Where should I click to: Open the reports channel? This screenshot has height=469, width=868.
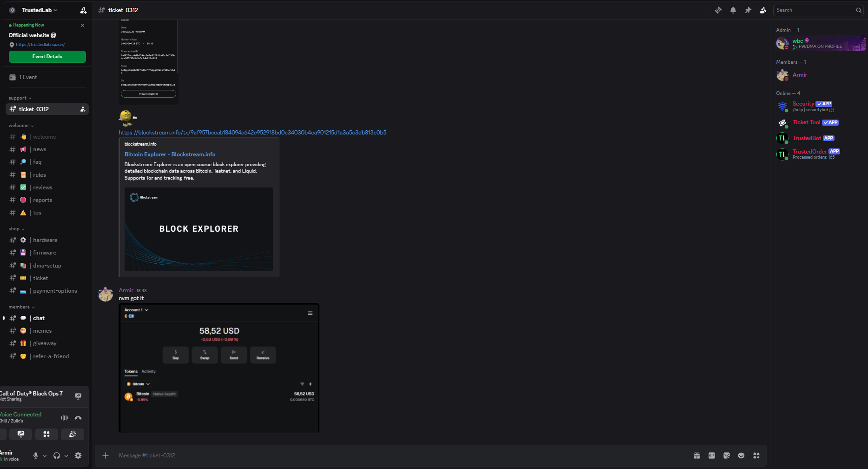tap(47, 200)
